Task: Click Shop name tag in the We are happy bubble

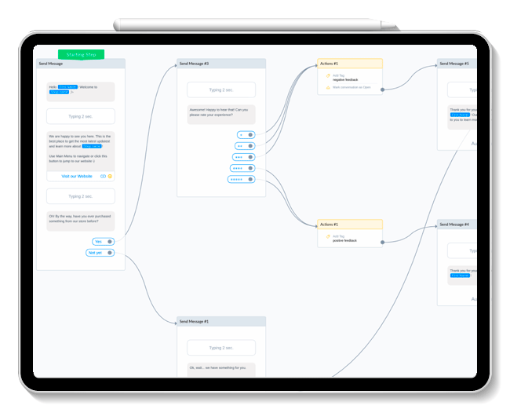Action: click(92, 146)
